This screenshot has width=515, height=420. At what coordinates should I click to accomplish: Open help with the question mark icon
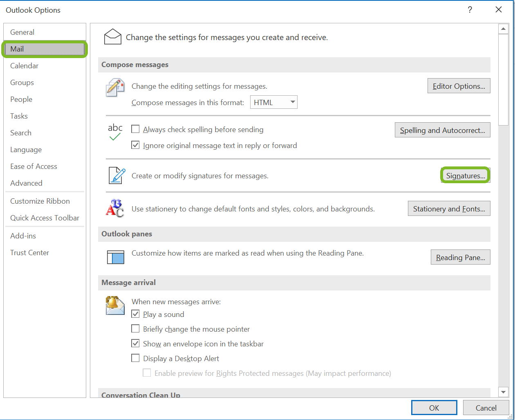[470, 10]
